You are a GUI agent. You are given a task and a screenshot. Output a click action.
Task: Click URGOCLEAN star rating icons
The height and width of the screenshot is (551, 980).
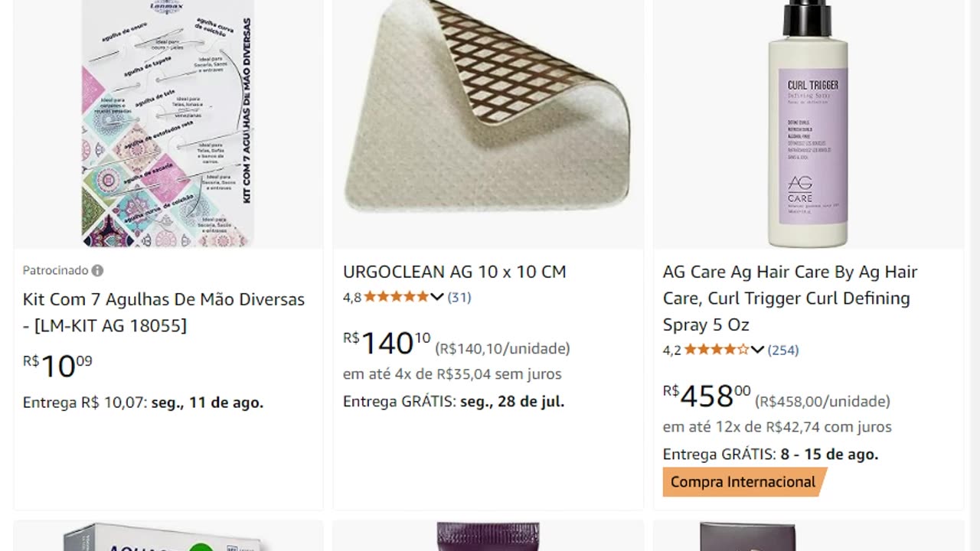(397, 297)
